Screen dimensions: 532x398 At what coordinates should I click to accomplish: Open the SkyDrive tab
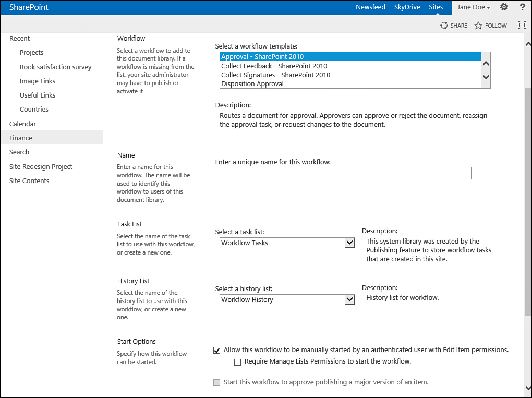click(x=407, y=7)
